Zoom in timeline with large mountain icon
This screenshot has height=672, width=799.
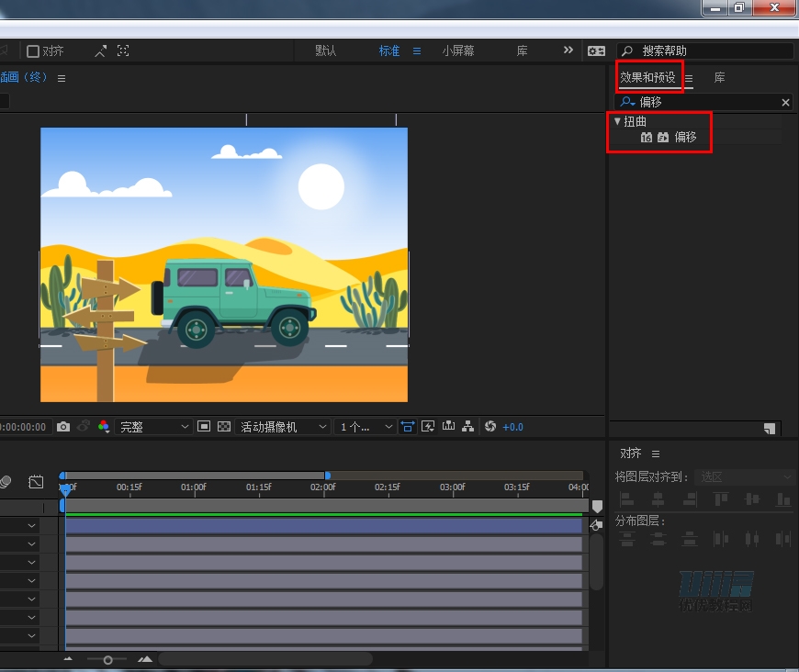pyautogui.click(x=145, y=659)
